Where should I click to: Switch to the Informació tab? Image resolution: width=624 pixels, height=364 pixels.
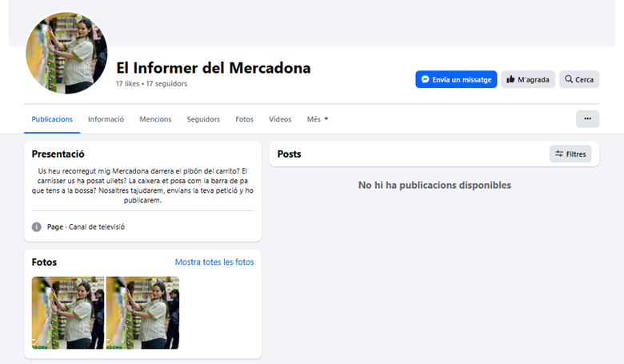(x=106, y=119)
